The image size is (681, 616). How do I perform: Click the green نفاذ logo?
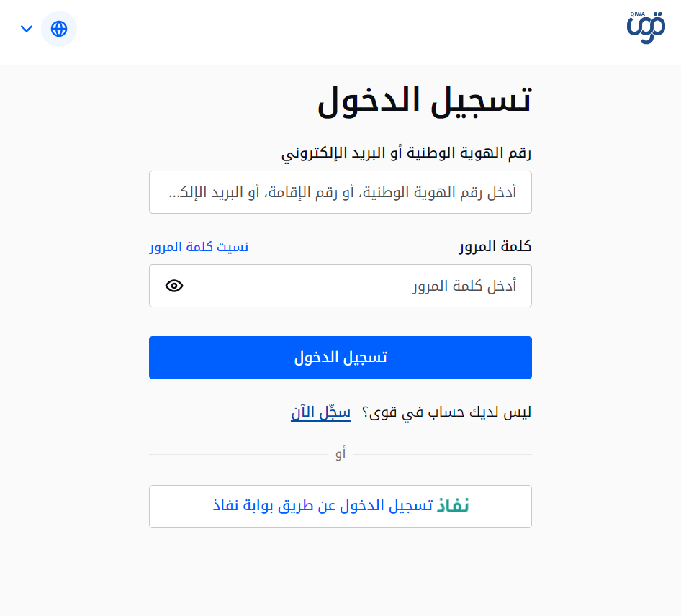click(453, 507)
